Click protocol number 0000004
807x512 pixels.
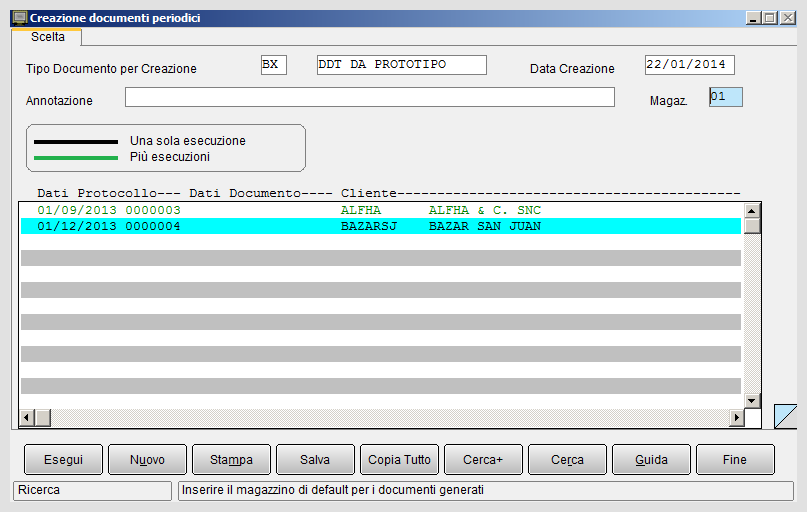153,226
